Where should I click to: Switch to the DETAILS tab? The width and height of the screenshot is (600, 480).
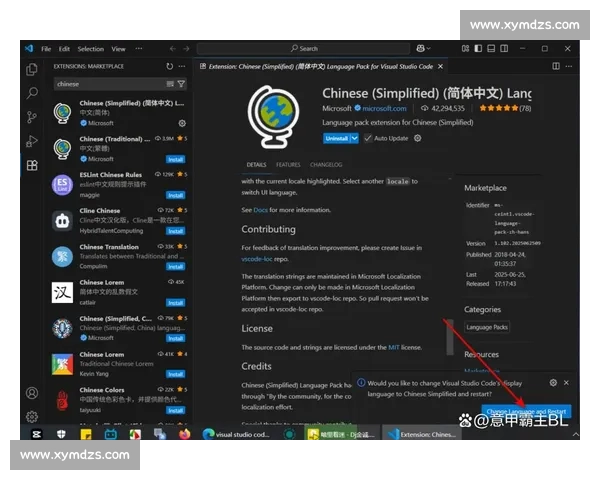click(x=256, y=165)
